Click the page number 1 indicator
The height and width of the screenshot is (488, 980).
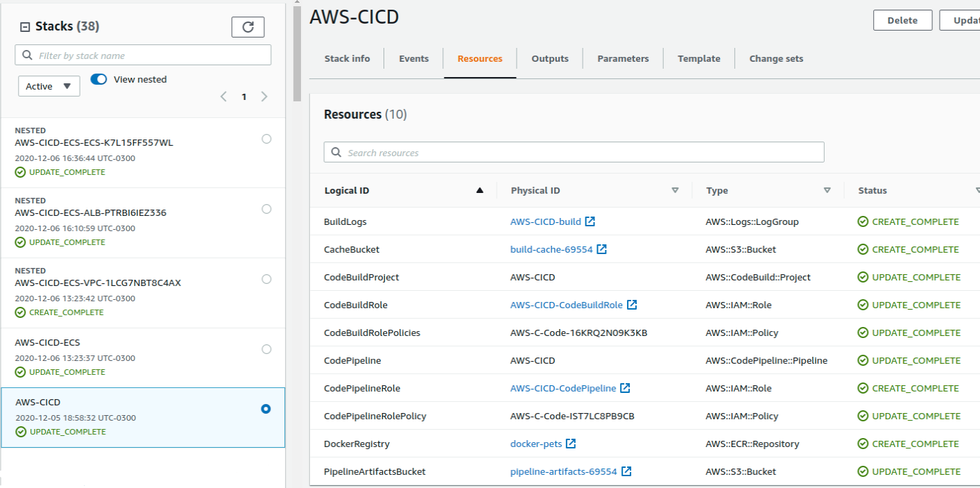(244, 96)
